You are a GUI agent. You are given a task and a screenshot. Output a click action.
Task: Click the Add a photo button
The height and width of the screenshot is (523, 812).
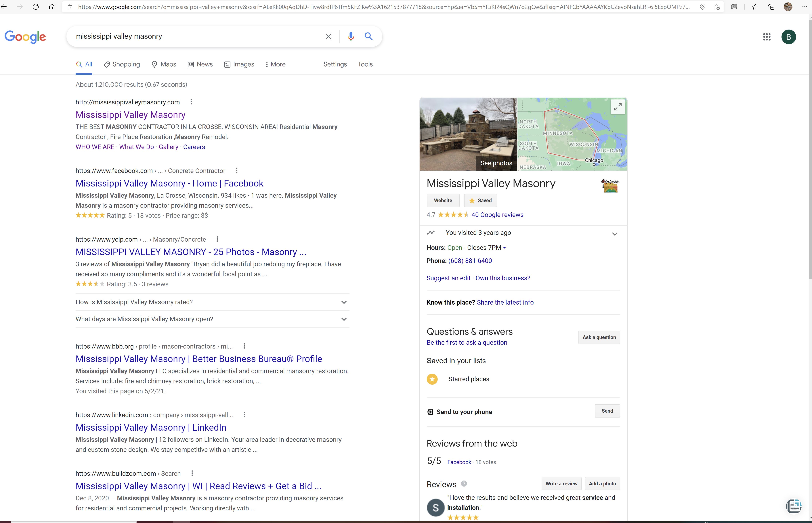602,484
